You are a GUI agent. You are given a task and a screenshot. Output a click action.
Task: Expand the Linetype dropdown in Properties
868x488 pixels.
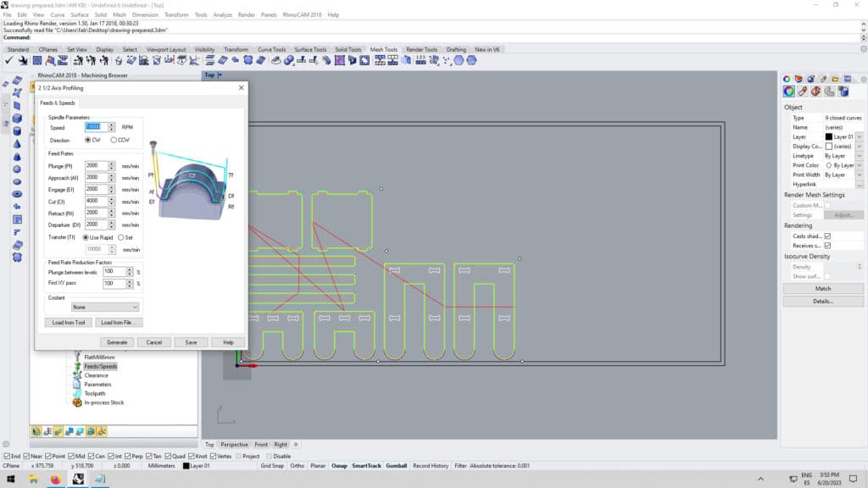click(x=860, y=156)
